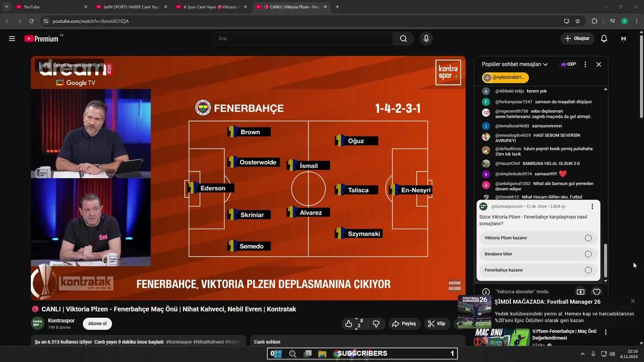Click the 'Ücretli tanıtım içerir' paid promotion notice

73,65
